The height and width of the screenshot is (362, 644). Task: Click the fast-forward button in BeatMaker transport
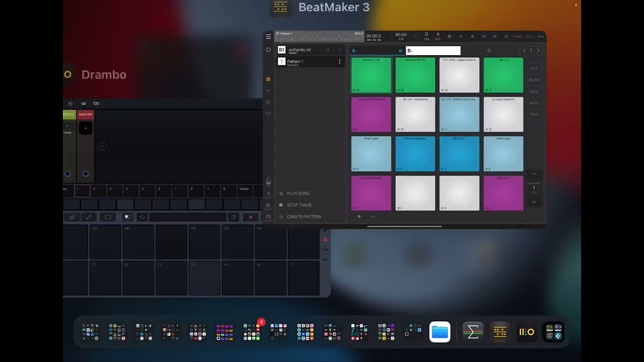[495, 36]
